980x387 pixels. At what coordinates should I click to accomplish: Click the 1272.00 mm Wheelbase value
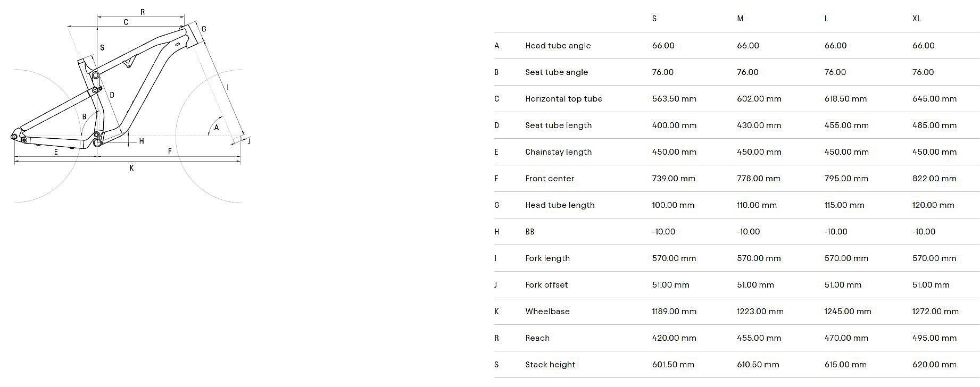pos(935,312)
